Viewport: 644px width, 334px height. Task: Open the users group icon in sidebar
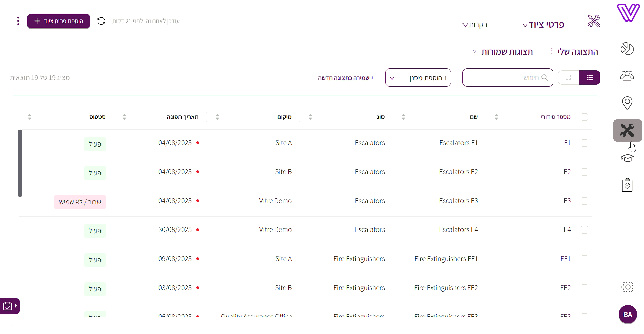[627, 76]
